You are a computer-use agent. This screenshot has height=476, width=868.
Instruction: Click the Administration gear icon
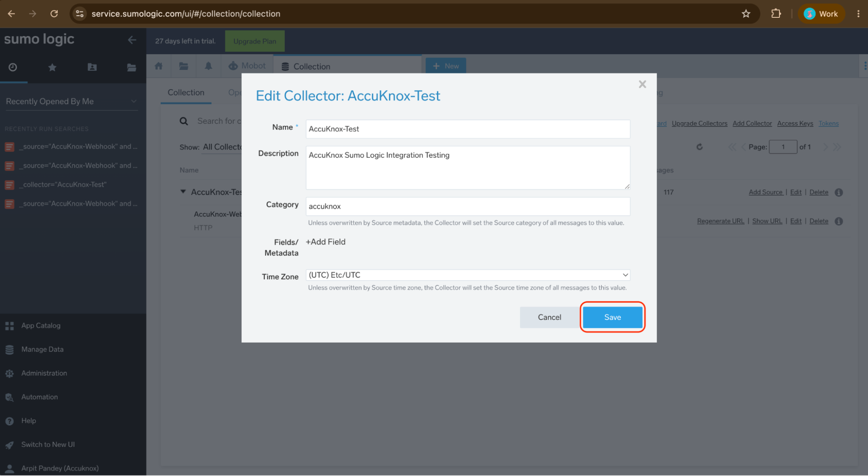click(x=10, y=374)
